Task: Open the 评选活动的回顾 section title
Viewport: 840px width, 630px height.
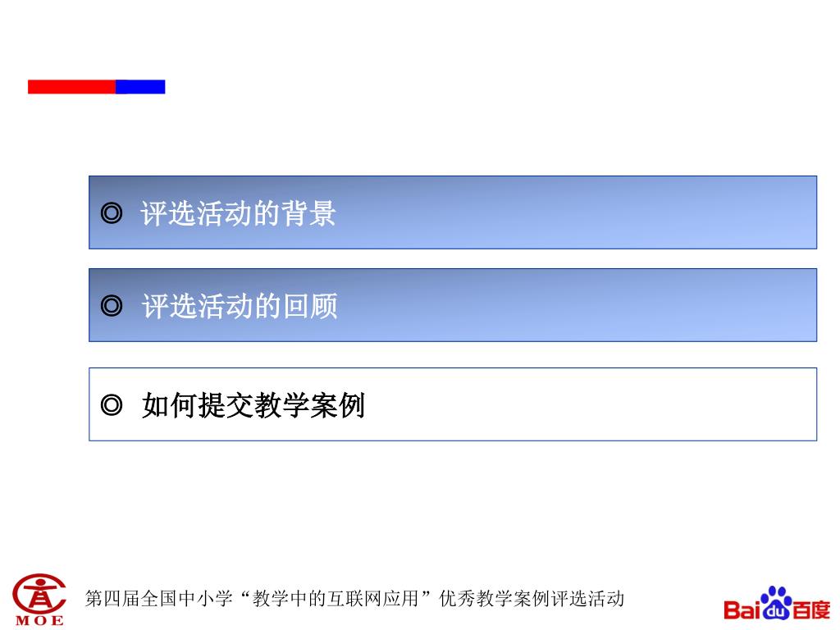Action: tap(239, 306)
